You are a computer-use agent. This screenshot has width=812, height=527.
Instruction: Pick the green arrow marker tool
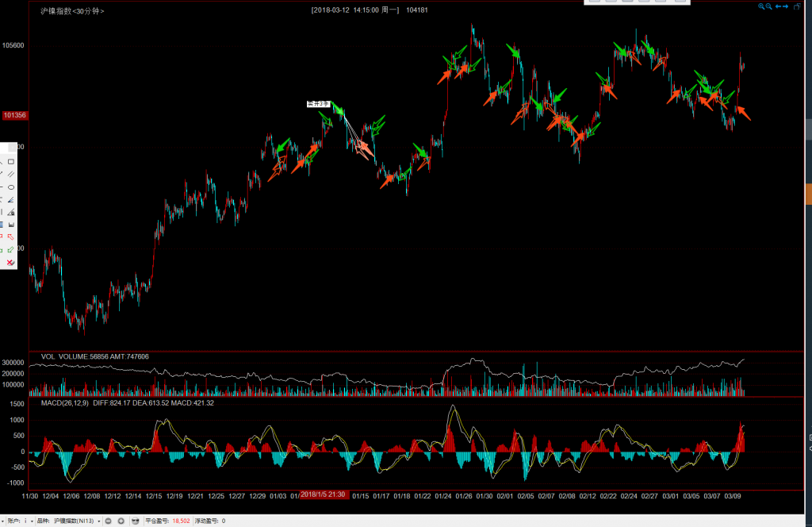coord(11,249)
